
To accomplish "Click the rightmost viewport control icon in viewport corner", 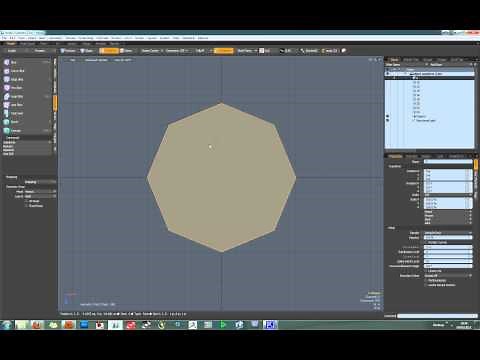I will coord(380,60).
